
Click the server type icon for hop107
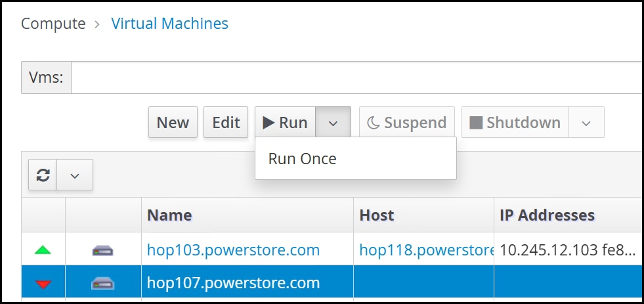point(102,284)
